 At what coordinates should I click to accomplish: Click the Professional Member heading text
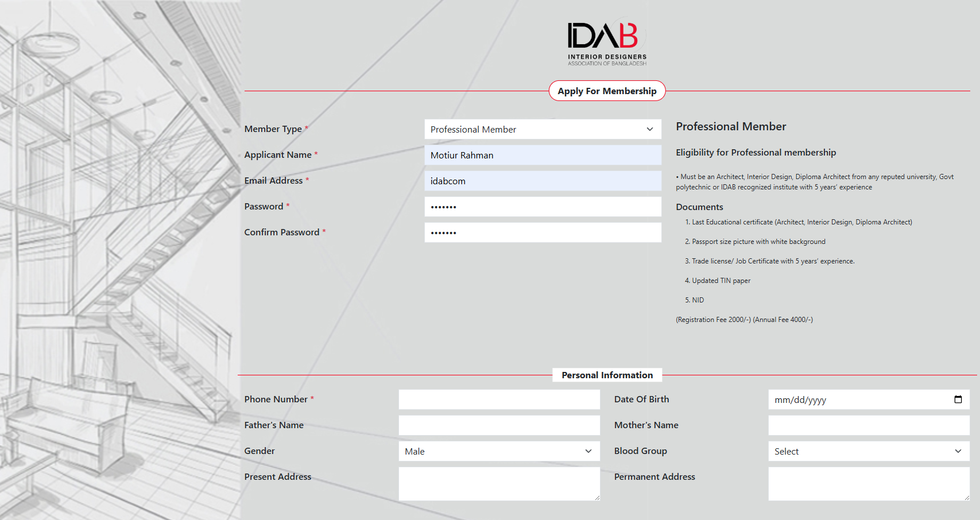[x=730, y=126]
